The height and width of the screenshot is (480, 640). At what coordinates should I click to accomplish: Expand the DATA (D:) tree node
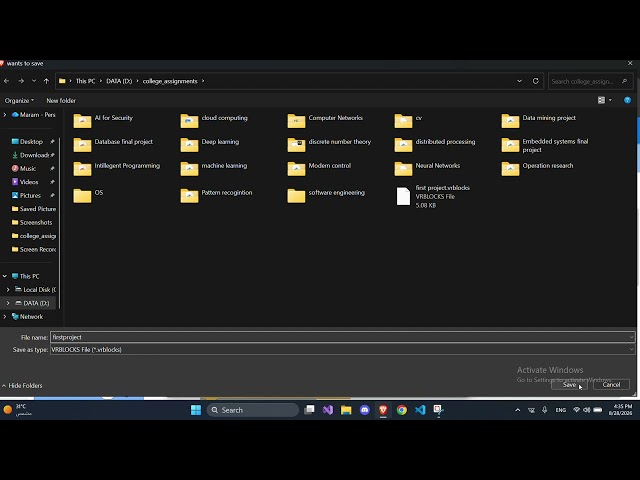pyautogui.click(x=8, y=303)
